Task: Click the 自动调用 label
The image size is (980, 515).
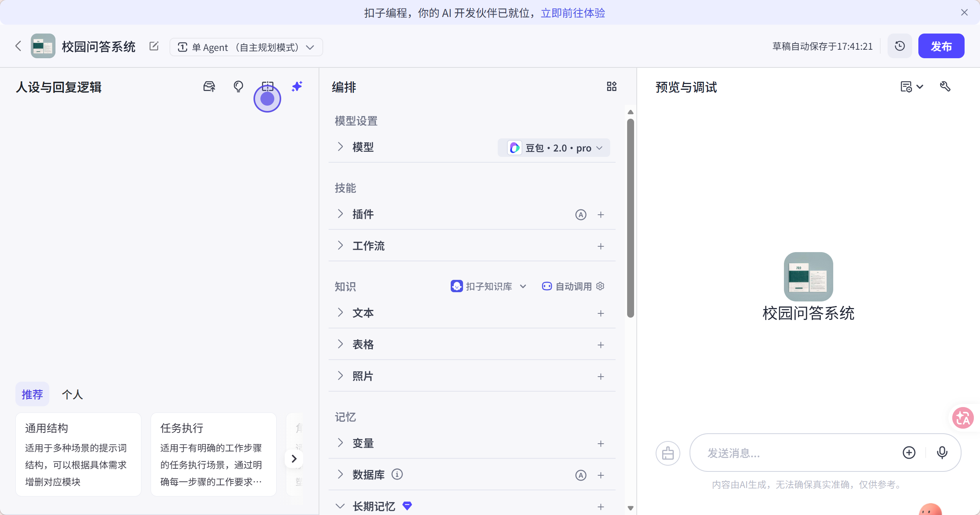Action: 574,286
